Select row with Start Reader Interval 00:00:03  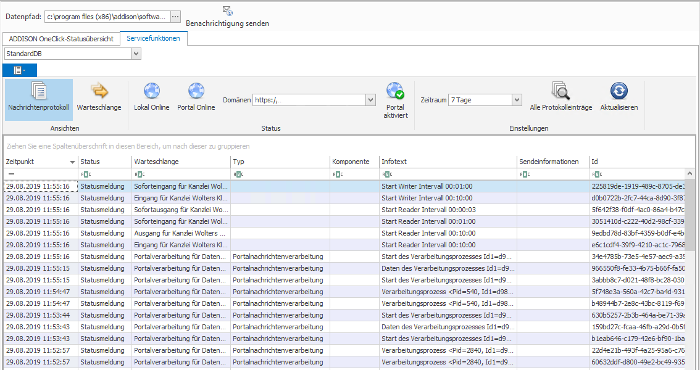344,209
